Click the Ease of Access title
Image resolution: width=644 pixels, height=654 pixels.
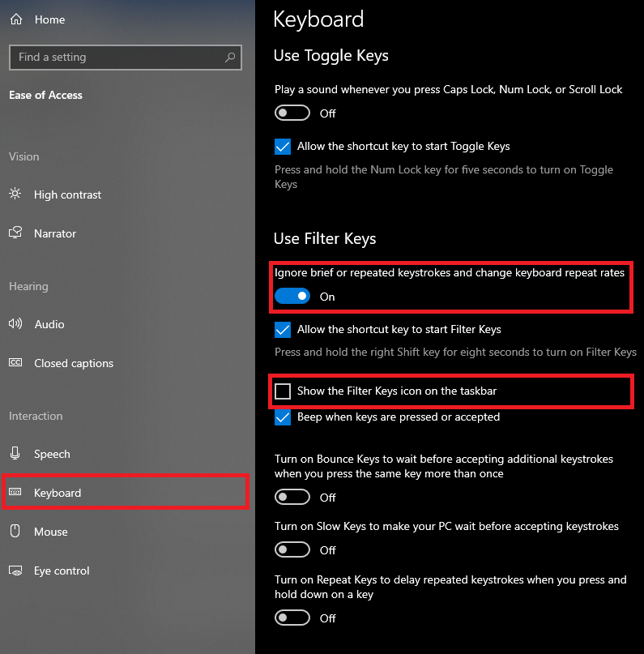pyautogui.click(x=46, y=95)
